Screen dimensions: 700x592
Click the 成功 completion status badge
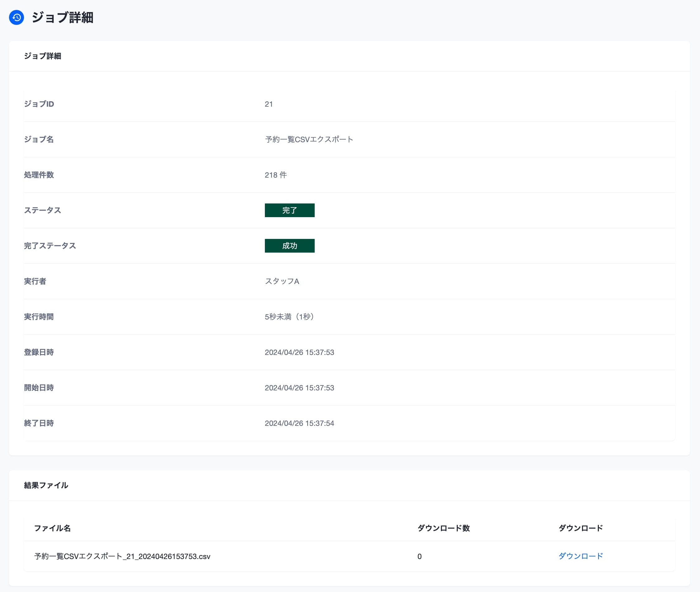coord(289,246)
